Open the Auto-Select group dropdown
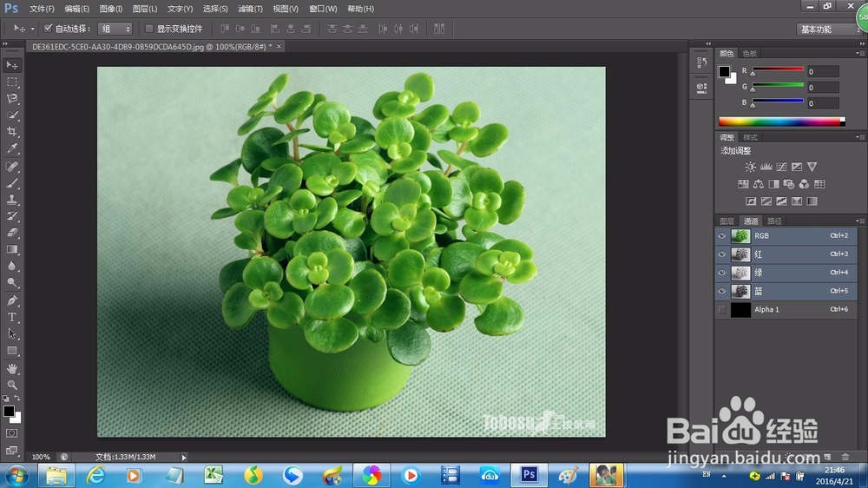 click(x=115, y=29)
